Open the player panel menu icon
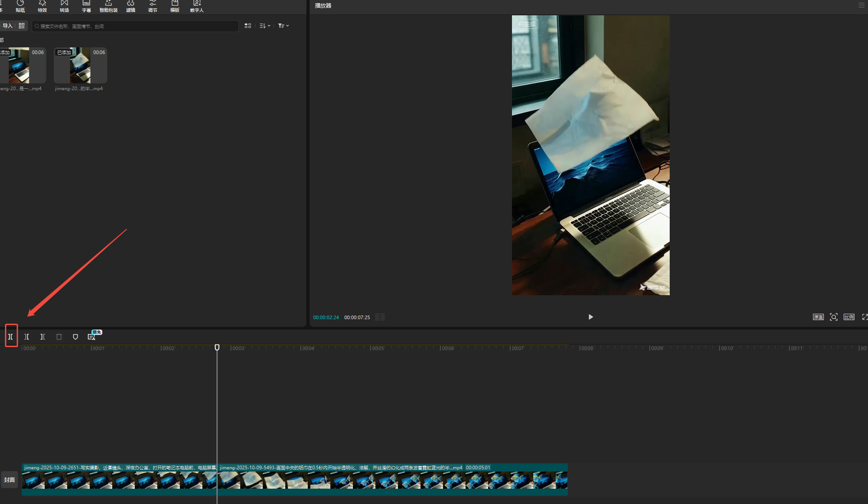868x504 pixels. point(862,5)
